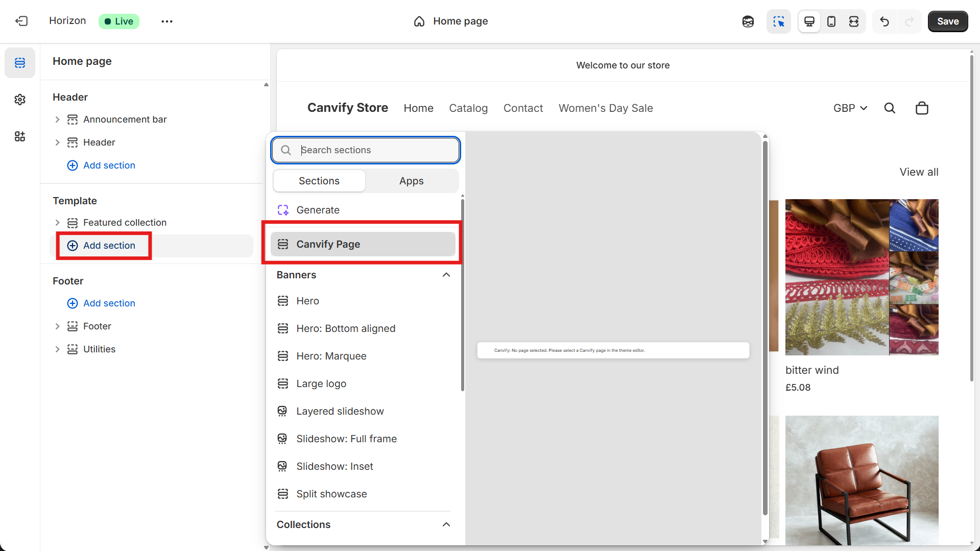This screenshot has width=980, height=551.
Task: Open App embeds from the sidebar
Action: pyautogui.click(x=19, y=136)
